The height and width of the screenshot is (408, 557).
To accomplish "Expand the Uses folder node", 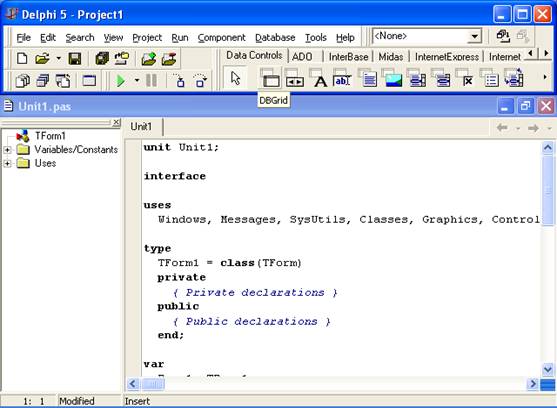I will 7,163.
